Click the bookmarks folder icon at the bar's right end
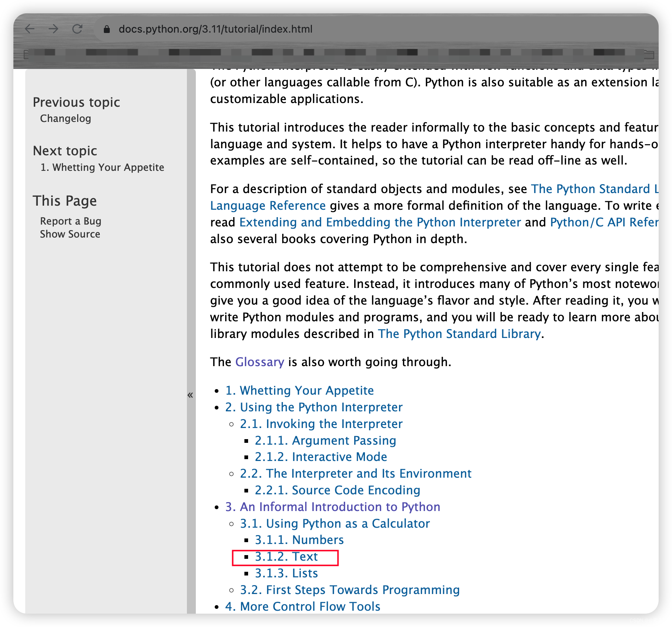 click(649, 54)
